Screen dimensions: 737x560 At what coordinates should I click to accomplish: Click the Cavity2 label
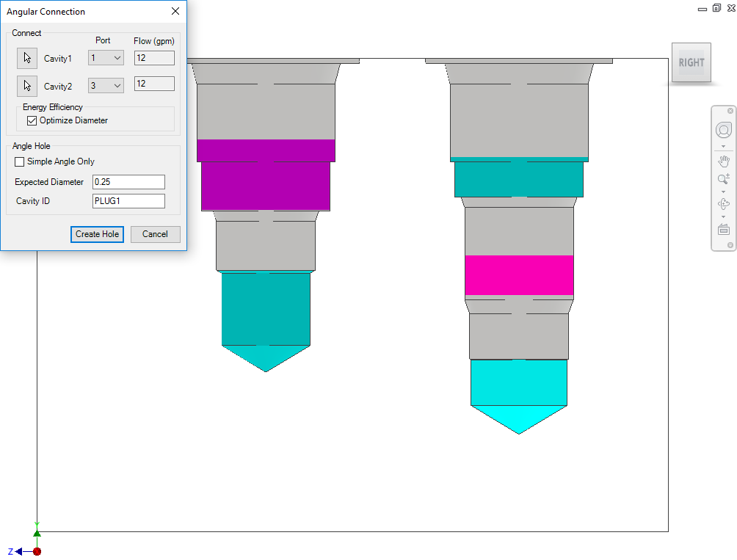coord(58,86)
